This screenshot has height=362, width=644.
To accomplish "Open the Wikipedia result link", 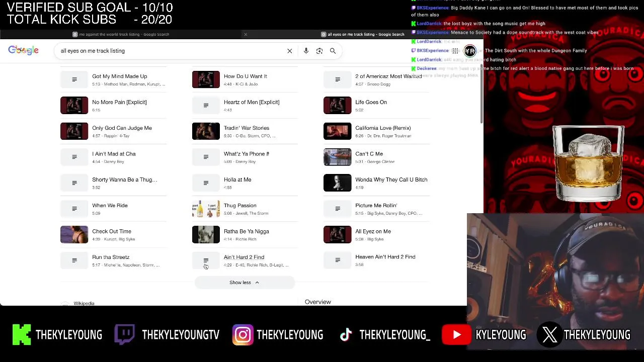I will tap(84, 303).
